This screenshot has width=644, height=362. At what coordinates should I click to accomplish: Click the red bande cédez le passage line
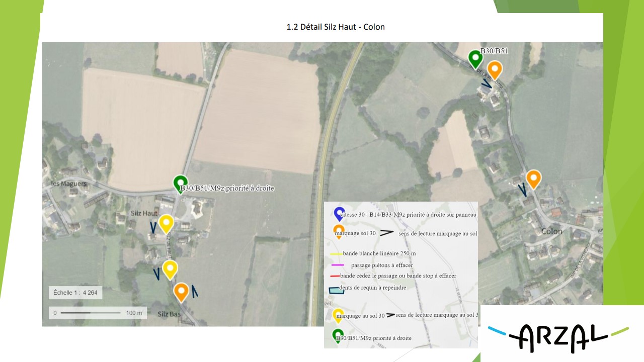335,276
